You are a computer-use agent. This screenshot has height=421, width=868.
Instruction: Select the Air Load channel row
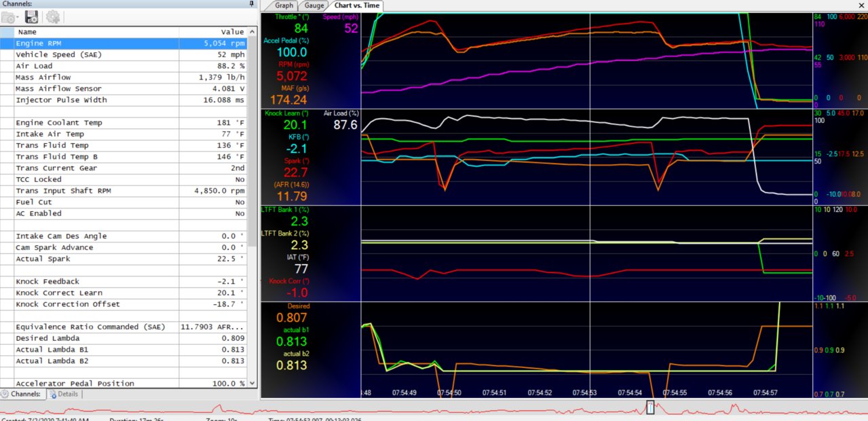pos(124,66)
